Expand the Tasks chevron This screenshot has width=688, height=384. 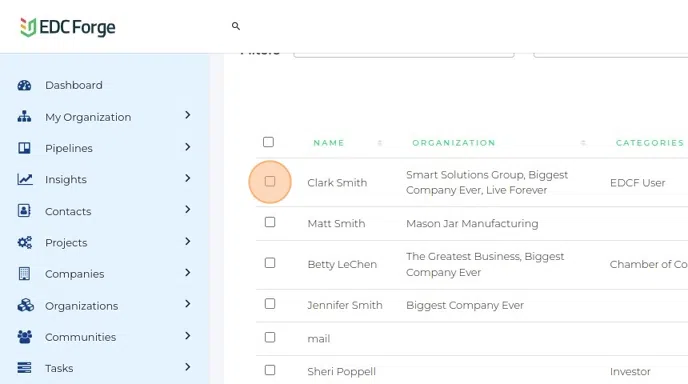(x=188, y=367)
